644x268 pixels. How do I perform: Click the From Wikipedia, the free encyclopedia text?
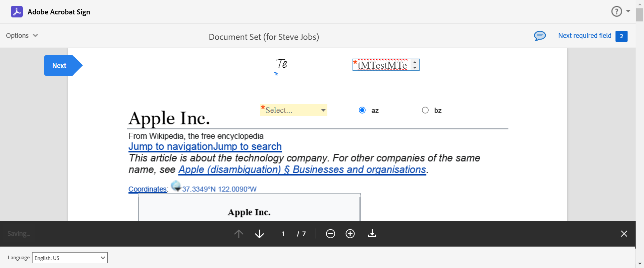tap(196, 136)
